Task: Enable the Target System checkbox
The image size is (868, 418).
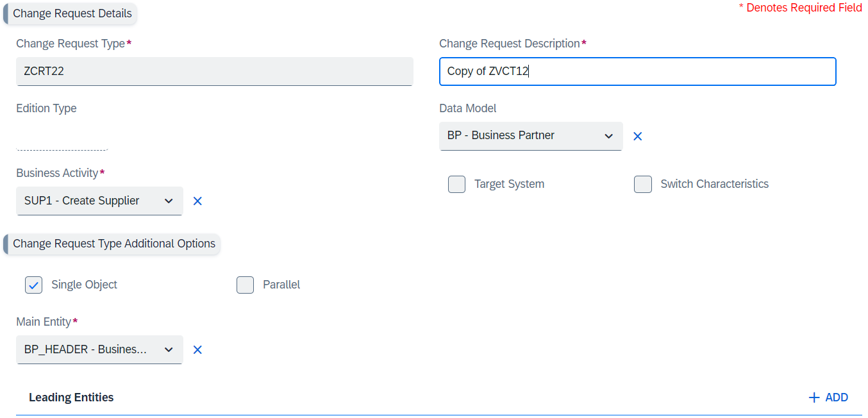Action: pos(456,184)
